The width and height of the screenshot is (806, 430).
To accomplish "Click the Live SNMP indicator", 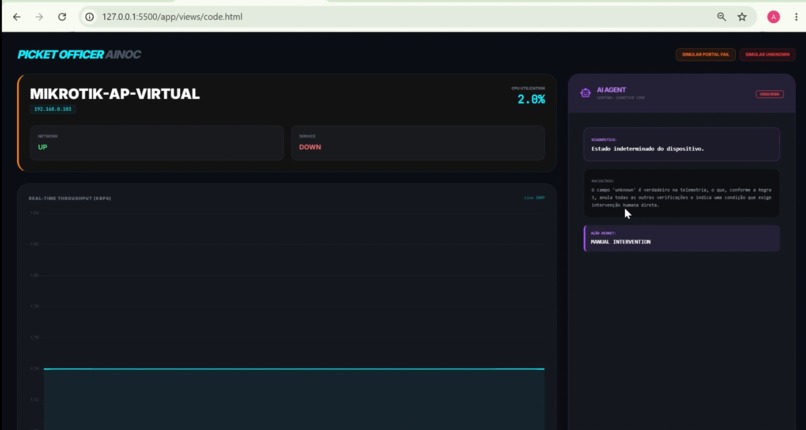I will tap(535, 197).
